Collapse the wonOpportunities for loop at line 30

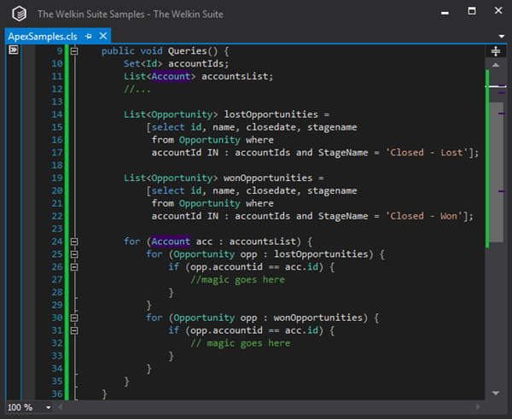click(74, 318)
